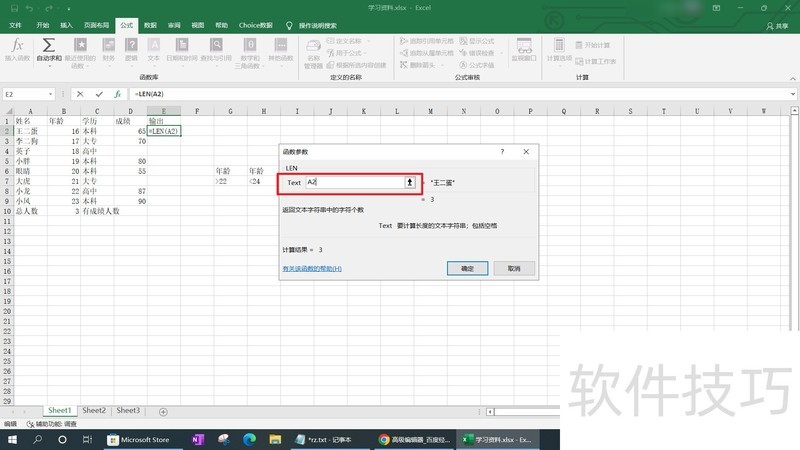Open Microsoft Edge from the taskbar
800x450 pixels.
(249, 439)
